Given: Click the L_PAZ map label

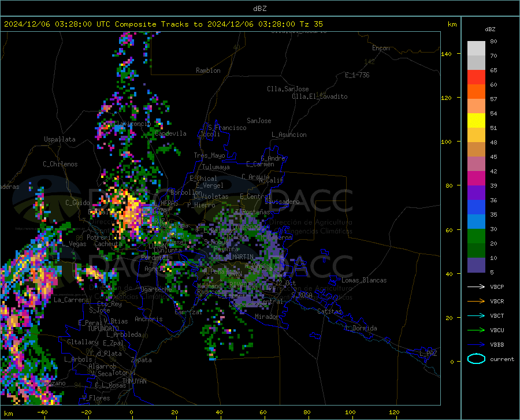Looking at the screenshot, I should (428, 354).
